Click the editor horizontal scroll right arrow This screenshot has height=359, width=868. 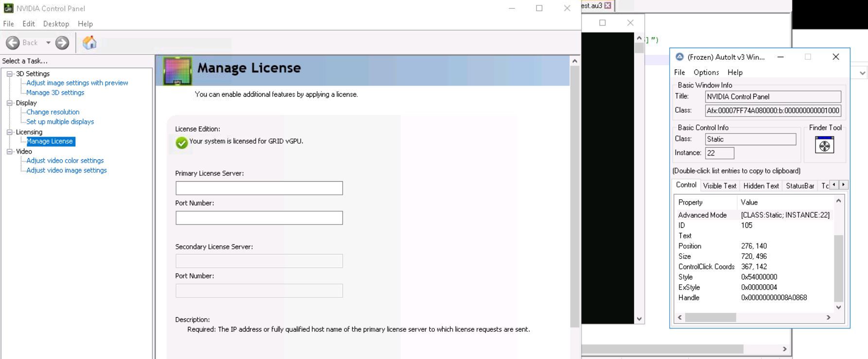[x=784, y=349]
